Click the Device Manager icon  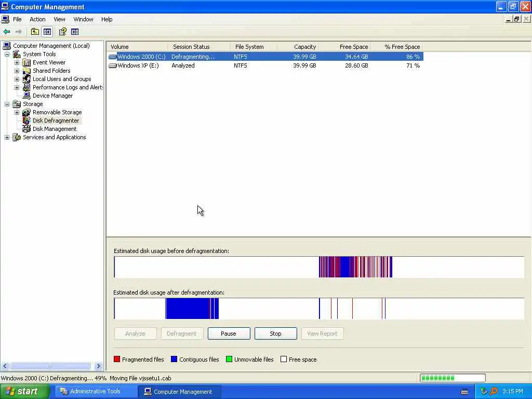coord(26,96)
